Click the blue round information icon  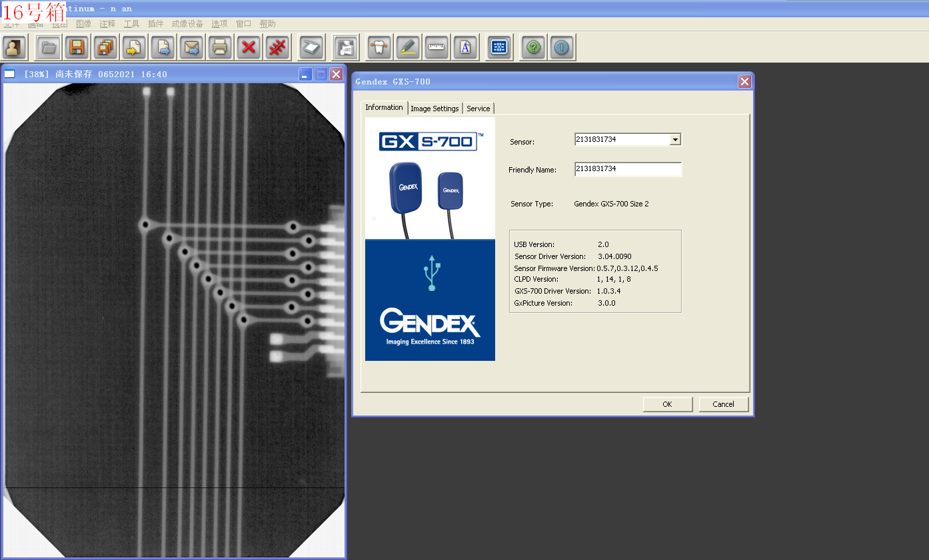(562, 47)
